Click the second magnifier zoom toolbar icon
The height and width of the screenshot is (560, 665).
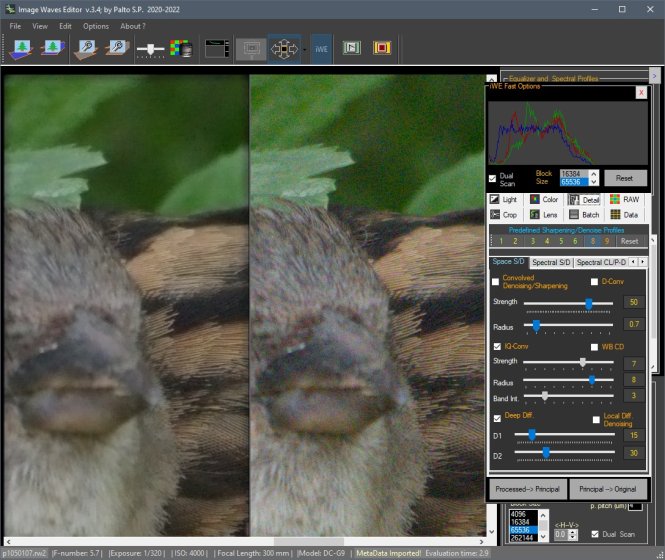click(x=117, y=49)
